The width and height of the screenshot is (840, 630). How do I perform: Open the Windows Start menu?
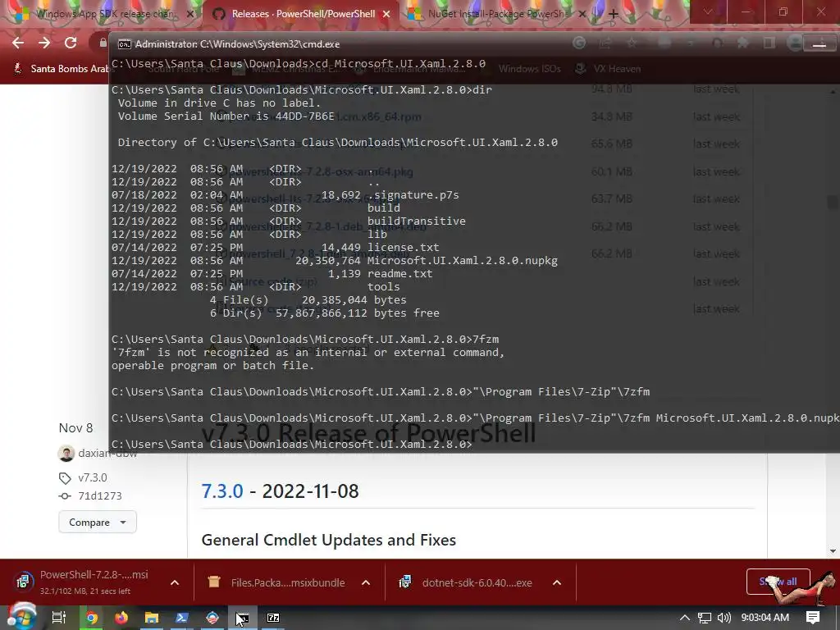(x=21, y=618)
